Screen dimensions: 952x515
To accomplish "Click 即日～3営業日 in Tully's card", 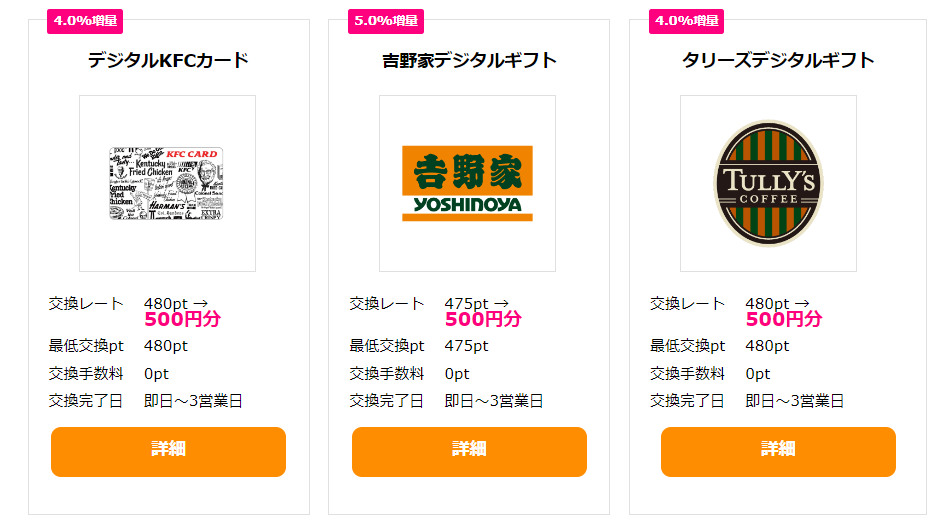I will [x=795, y=401].
